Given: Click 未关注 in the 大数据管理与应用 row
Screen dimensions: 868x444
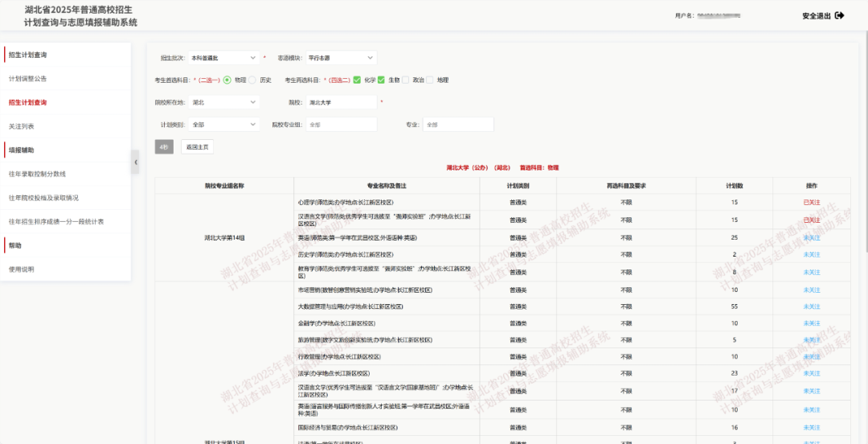Looking at the screenshot, I should click(812, 306).
